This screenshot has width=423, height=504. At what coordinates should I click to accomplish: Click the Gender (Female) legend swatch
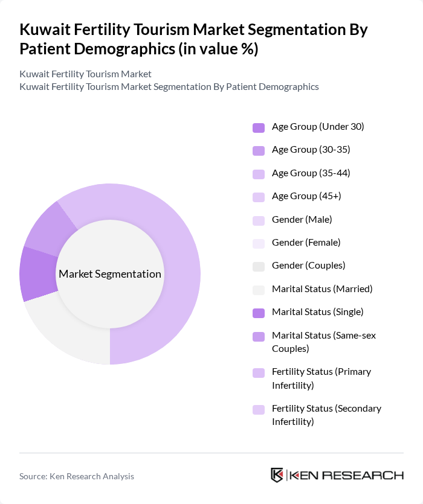pos(259,243)
